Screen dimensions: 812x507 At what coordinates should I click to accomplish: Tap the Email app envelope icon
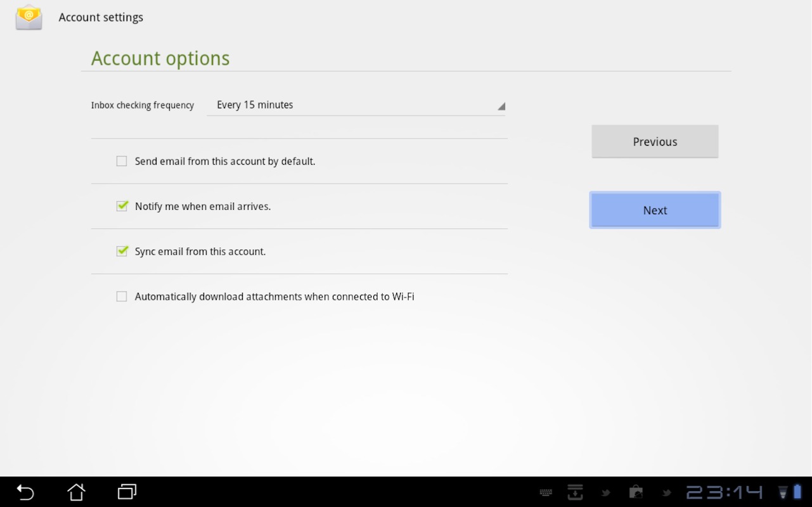pos(29,17)
